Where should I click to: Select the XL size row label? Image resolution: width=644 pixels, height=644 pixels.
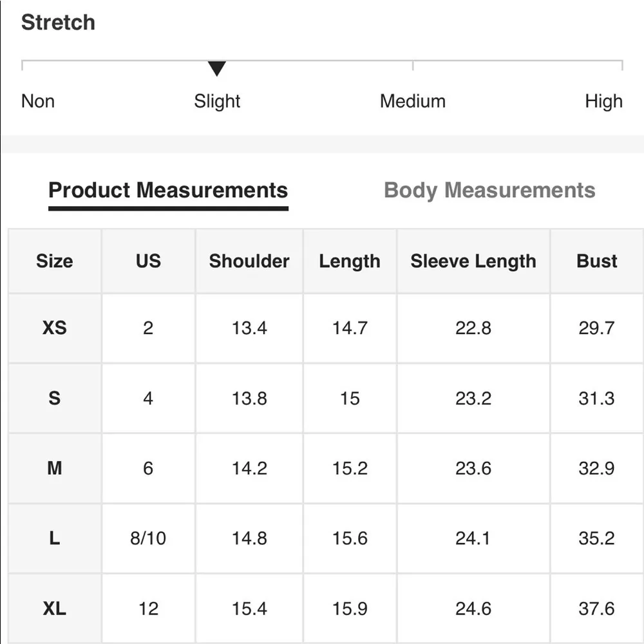click(x=55, y=609)
